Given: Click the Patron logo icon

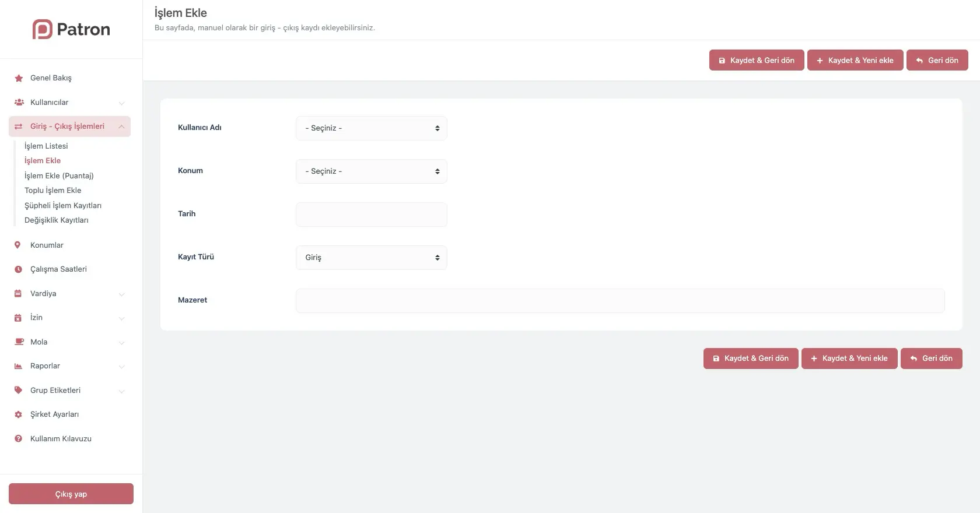Looking at the screenshot, I should tap(43, 29).
